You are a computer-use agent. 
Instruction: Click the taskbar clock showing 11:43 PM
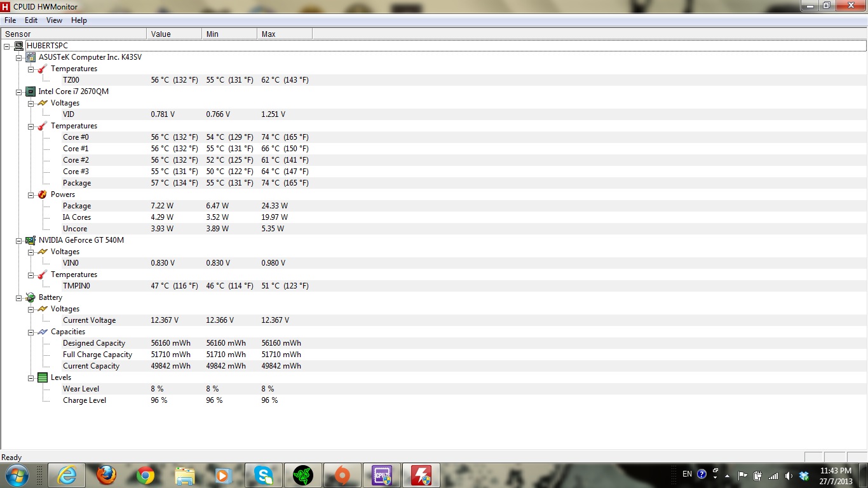coord(836,475)
